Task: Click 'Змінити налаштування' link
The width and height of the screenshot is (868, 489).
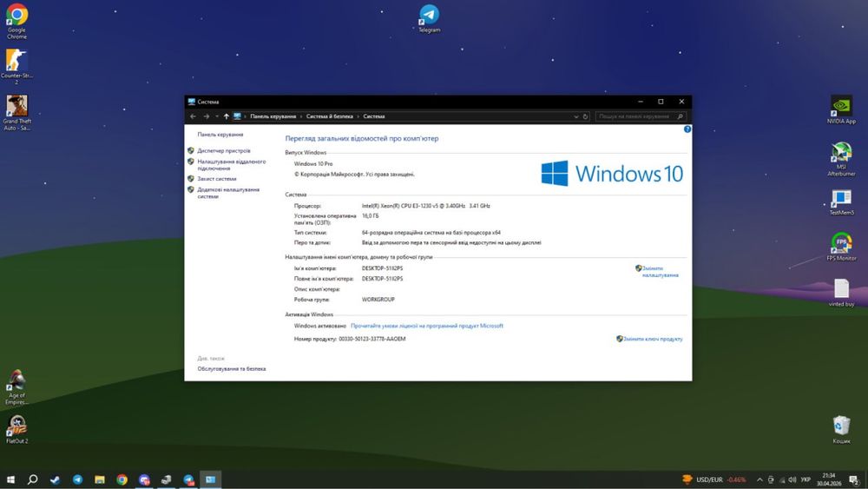Action: (660, 271)
